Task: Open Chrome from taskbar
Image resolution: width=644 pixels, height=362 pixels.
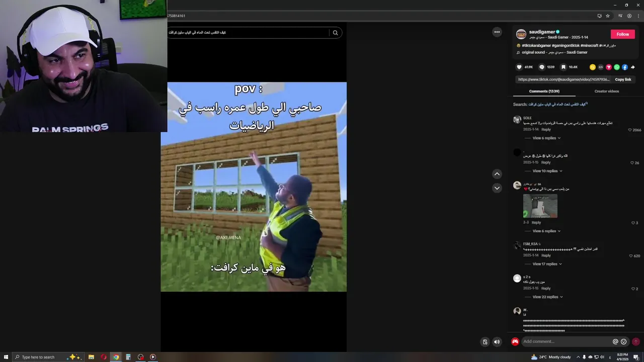Action: click(116, 357)
